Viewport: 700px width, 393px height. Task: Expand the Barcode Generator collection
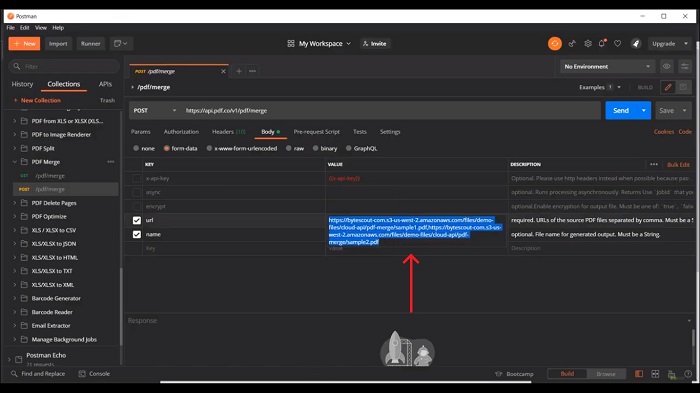click(x=15, y=298)
